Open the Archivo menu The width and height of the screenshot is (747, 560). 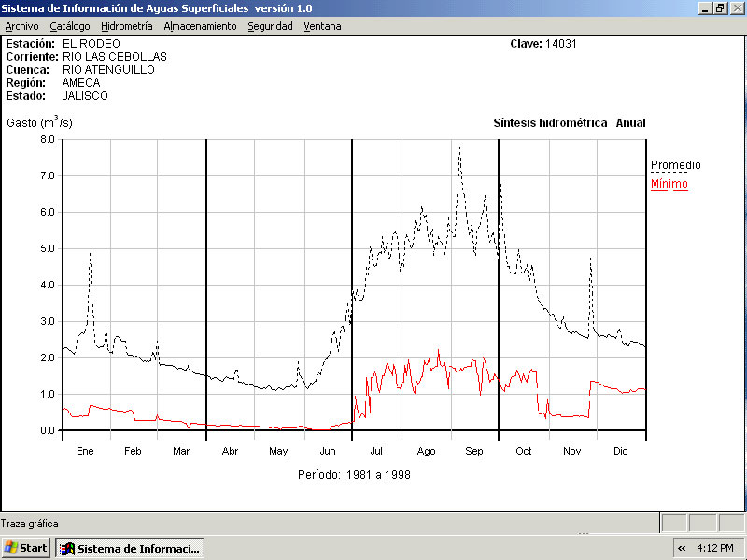[x=21, y=26]
